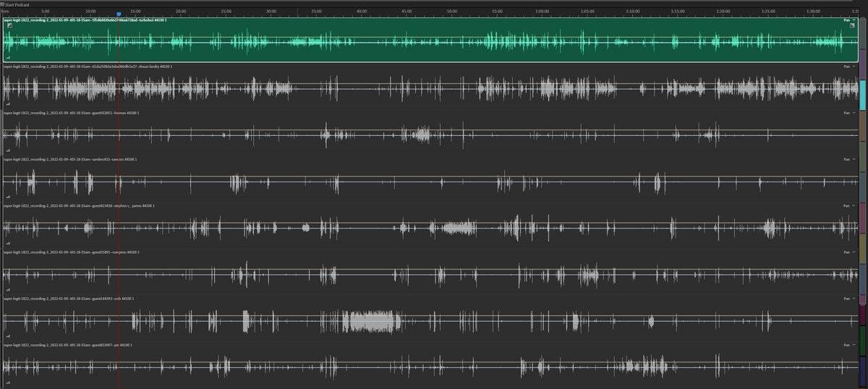
Task: Select the sanders432 clip name label
Action: pos(70,159)
